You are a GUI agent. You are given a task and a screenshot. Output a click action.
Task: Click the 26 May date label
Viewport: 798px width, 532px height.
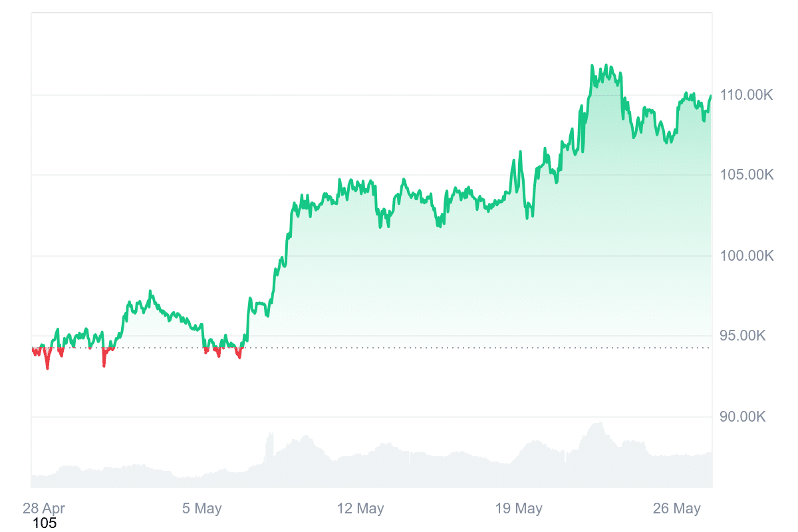tap(678, 509)
